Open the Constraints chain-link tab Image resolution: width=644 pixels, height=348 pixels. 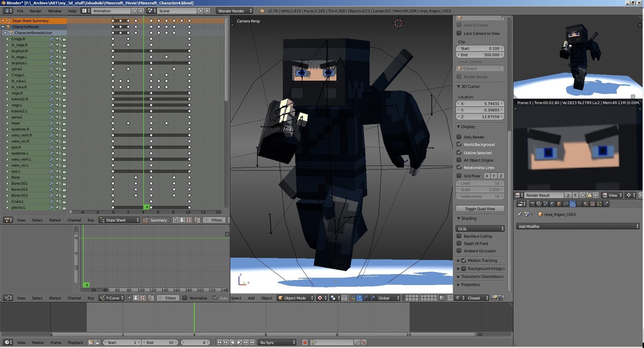566,204
